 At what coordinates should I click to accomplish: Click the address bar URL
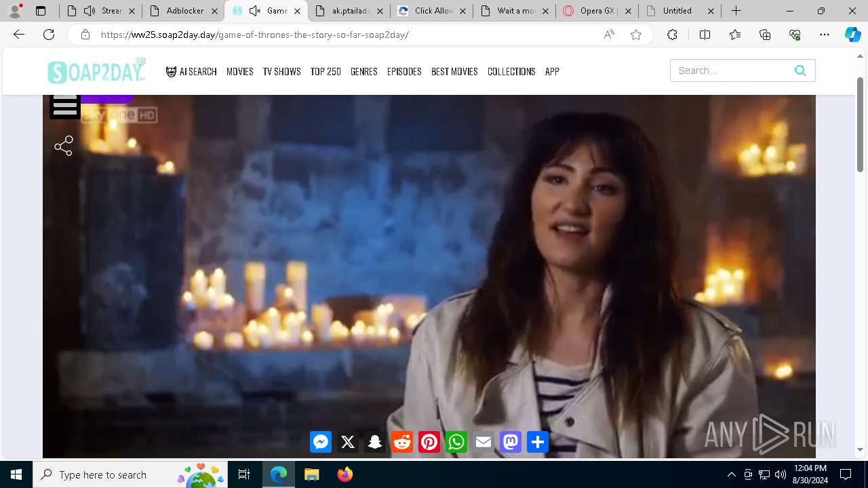click(x=254, y=35)
